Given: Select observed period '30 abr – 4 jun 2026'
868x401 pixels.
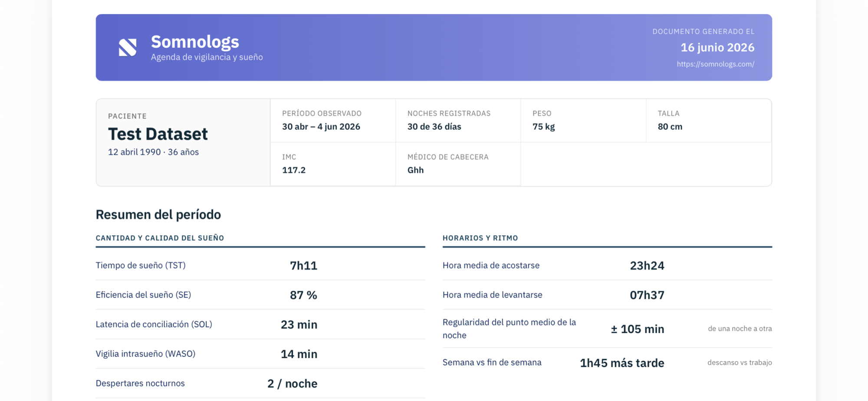Looking at the screenshot, I should click(x=321, y=127).
